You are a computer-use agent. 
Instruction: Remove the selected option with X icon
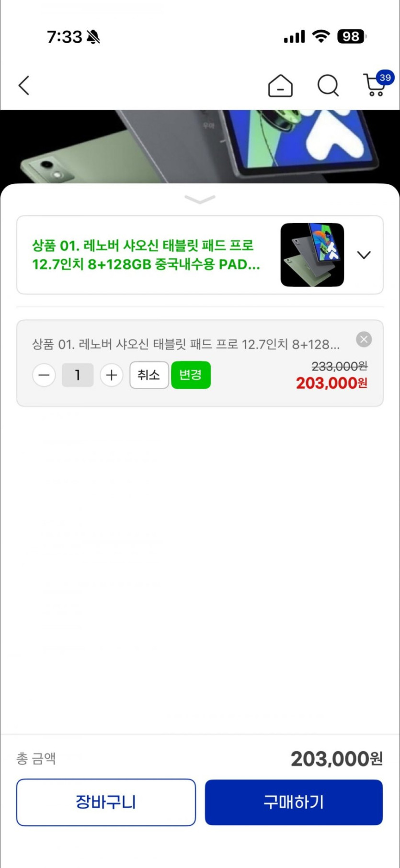pyautogui.click(x=364, y=339)
